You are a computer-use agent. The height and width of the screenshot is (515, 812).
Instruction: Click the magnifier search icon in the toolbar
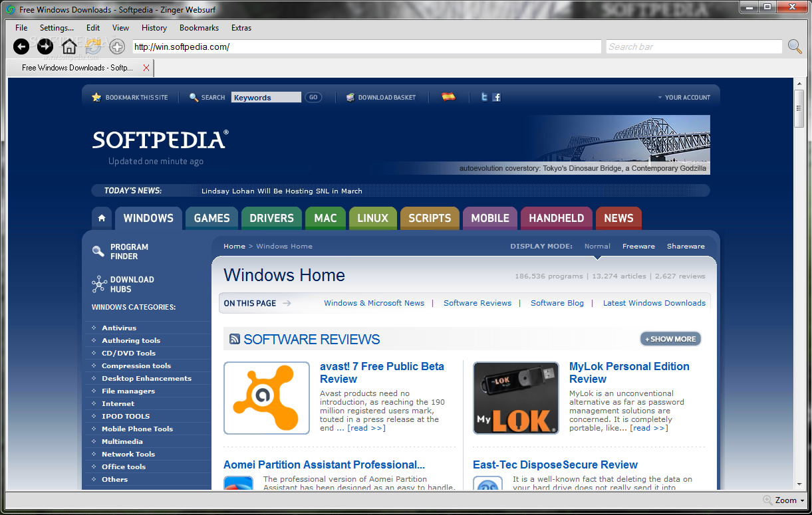point(795,47)
